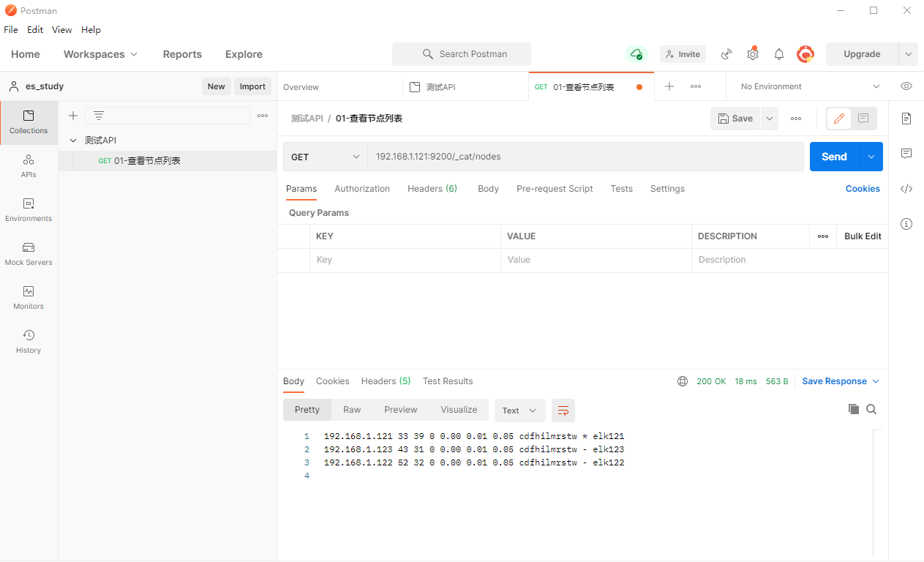Open the notifications bell icon
Image resolution: width=924 pixels, height=562 pixels.
[x=779, y=54]
